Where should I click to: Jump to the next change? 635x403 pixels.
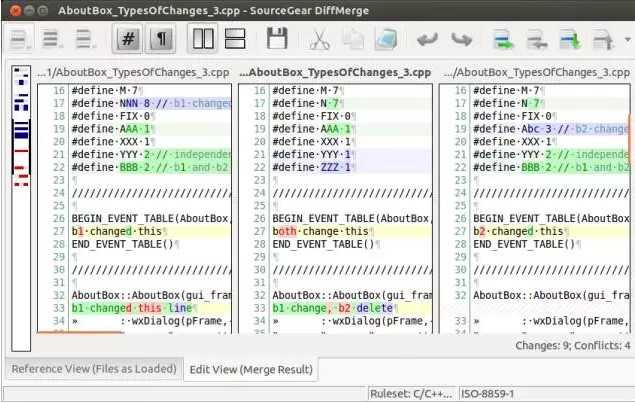pos(503,40)
